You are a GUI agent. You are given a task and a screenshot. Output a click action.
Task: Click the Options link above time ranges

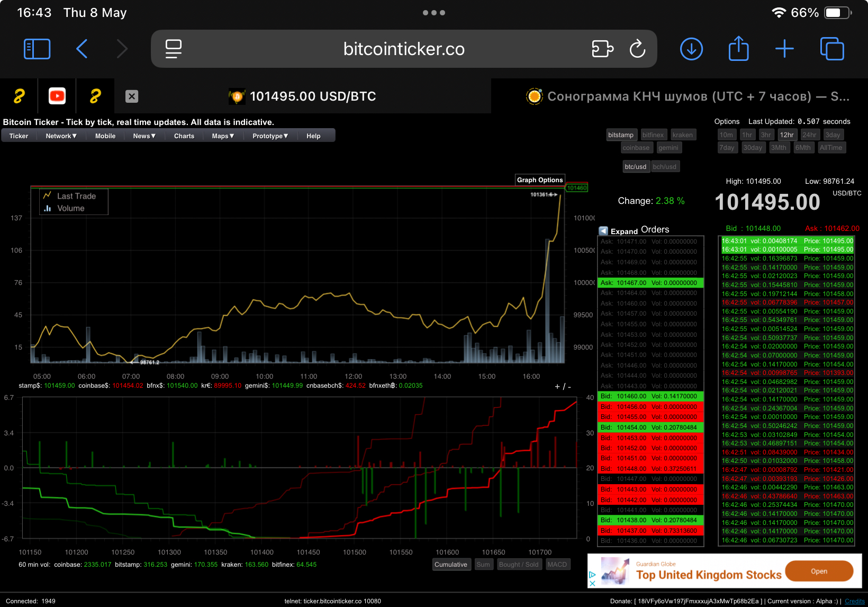727,121
